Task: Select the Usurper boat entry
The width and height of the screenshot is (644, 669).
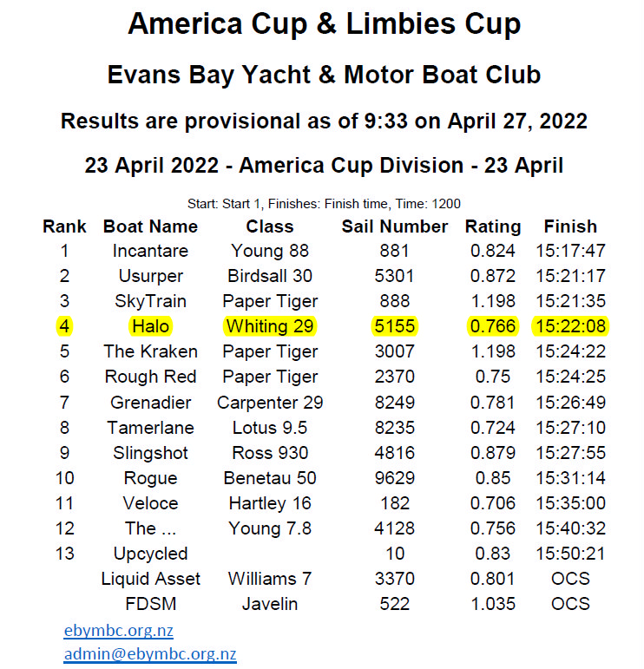Action: 150,277
